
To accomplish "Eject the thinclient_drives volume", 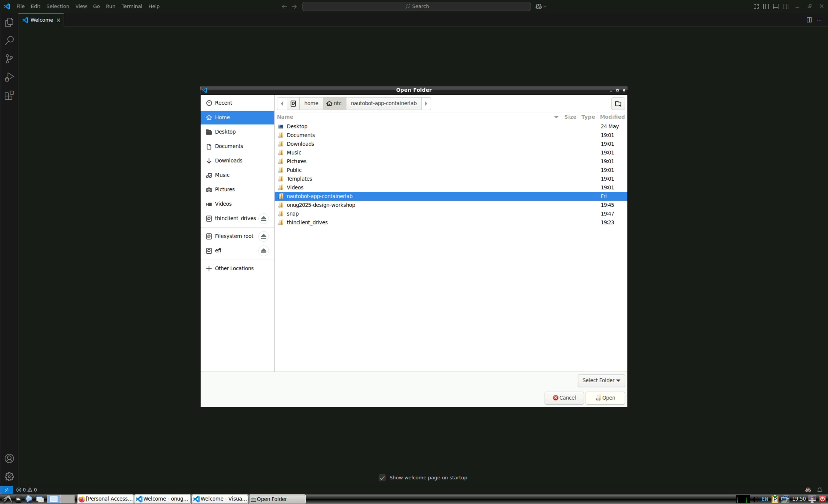I will (x=263, y=218).
